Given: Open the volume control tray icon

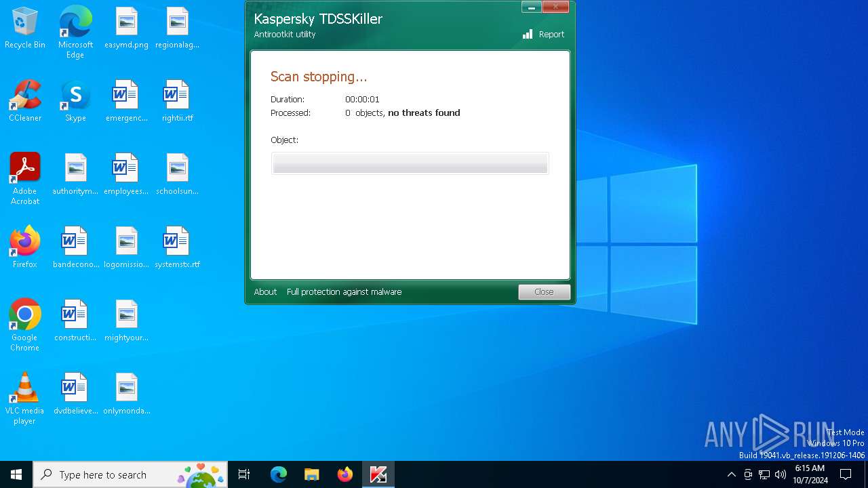Looking at the screenshot, I should (781, 474).
